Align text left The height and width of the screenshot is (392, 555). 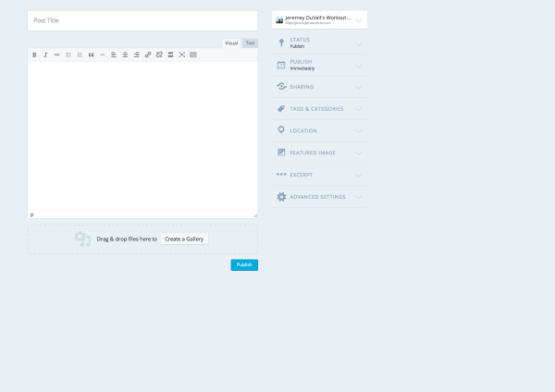tap(114, 55)
